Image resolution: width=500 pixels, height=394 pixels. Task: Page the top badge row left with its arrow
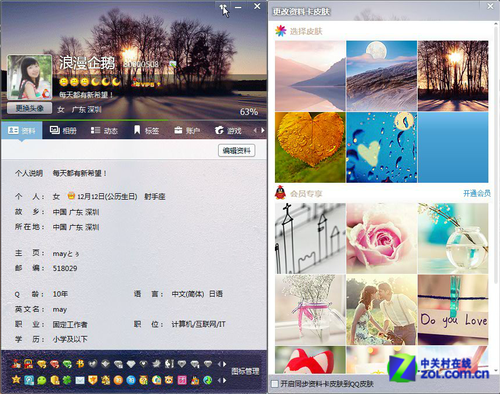[219, 364]
